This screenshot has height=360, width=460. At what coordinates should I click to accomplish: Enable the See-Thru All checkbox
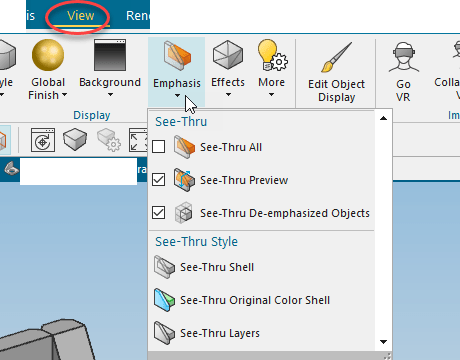point(158,146)
